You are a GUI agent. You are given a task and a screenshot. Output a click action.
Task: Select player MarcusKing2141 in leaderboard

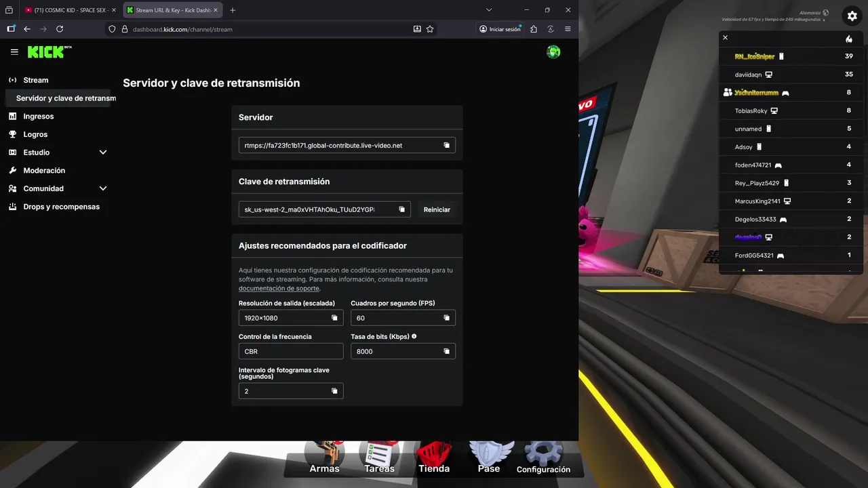click(790, 201)
